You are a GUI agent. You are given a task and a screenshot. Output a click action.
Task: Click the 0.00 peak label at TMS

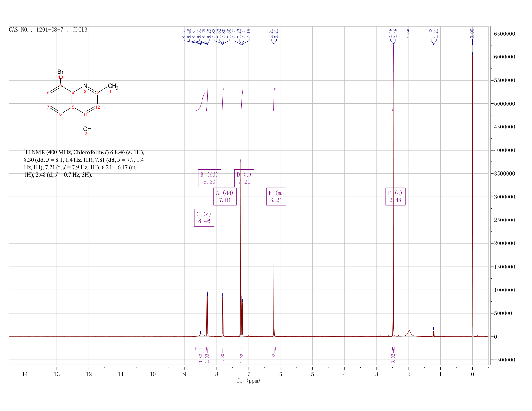point(472,32)
